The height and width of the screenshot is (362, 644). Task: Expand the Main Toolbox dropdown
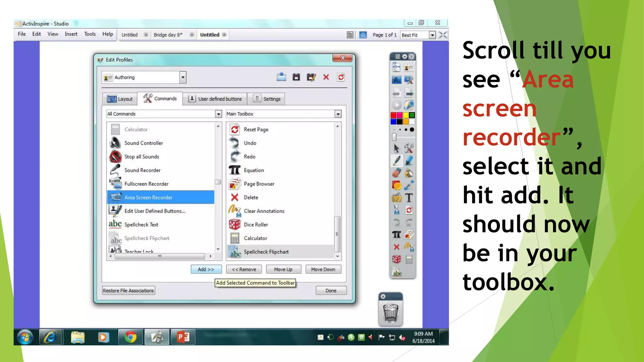click(x=338, y=114)
